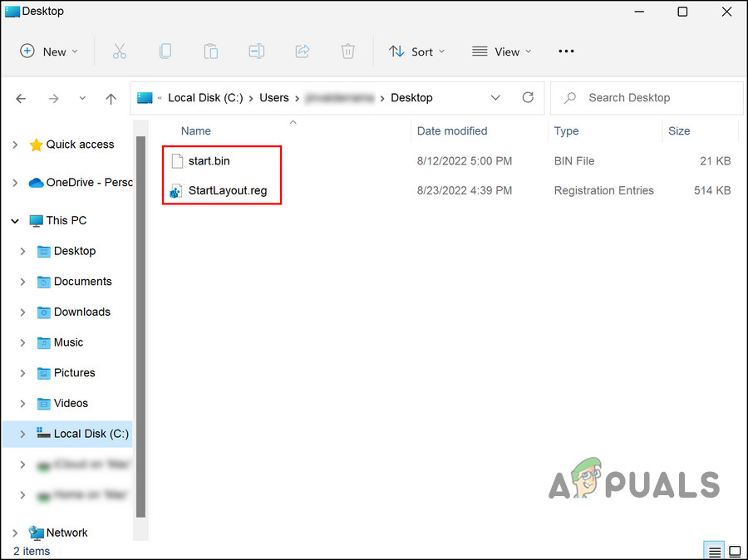
Task: Click the Paste clipboard icon
Action: click(211, 51)
